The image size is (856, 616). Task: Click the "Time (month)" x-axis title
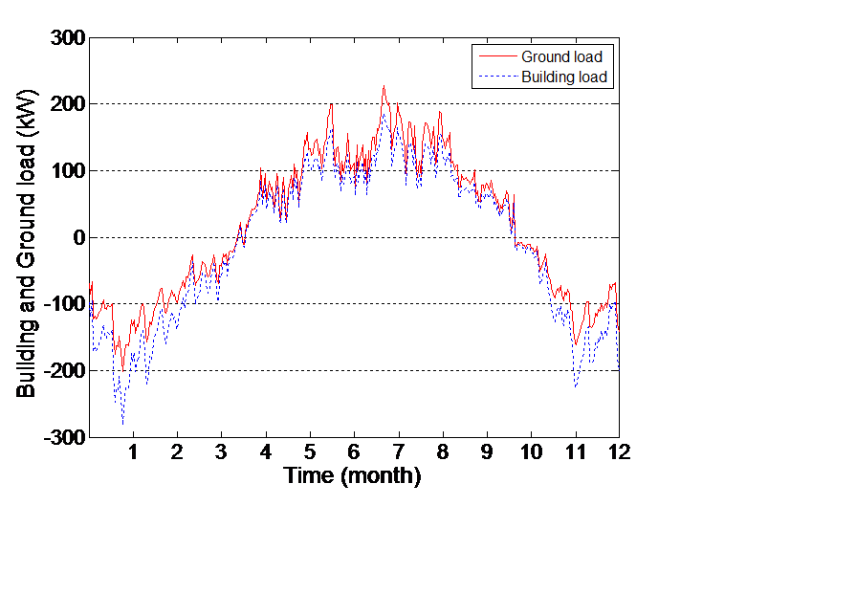353,475
